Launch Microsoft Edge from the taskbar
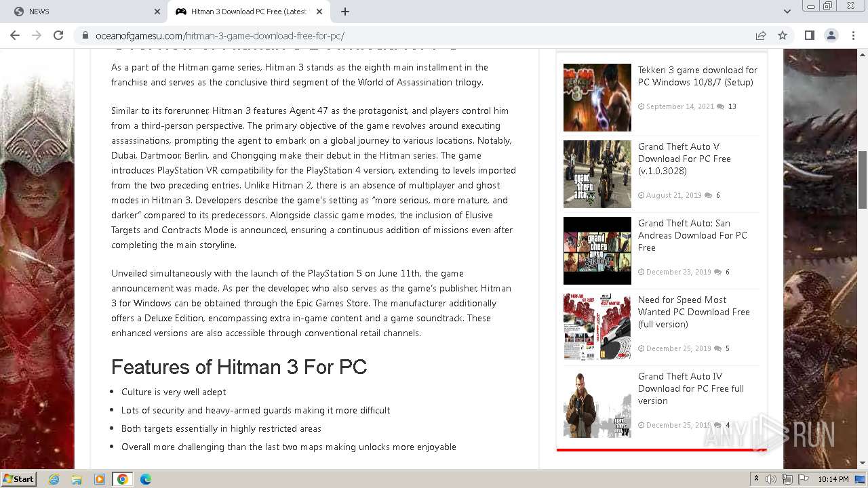The width and height of the screenshot is (868, 488). (146, 479)
